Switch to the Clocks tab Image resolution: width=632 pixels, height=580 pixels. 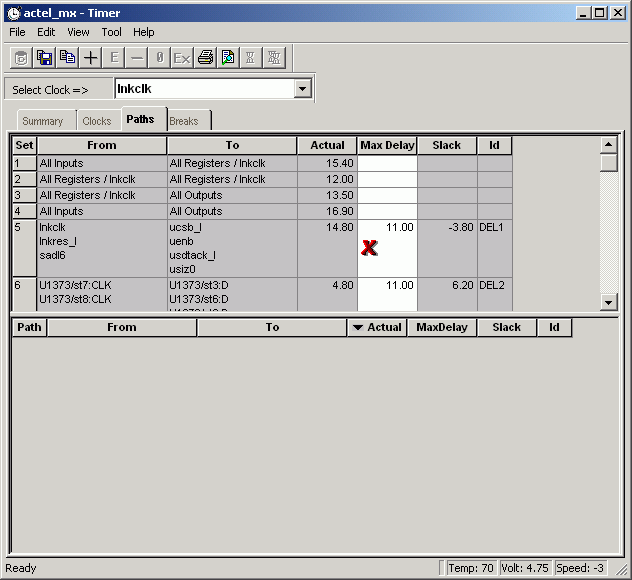tap(99, 121)
